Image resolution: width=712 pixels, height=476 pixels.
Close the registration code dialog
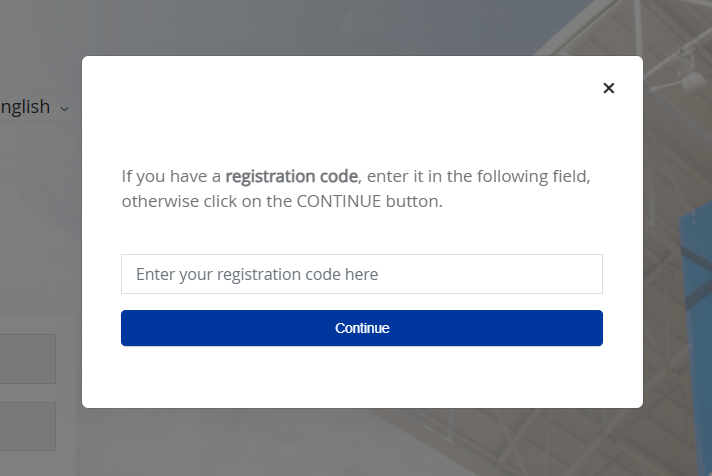click(x=608, y=88)
